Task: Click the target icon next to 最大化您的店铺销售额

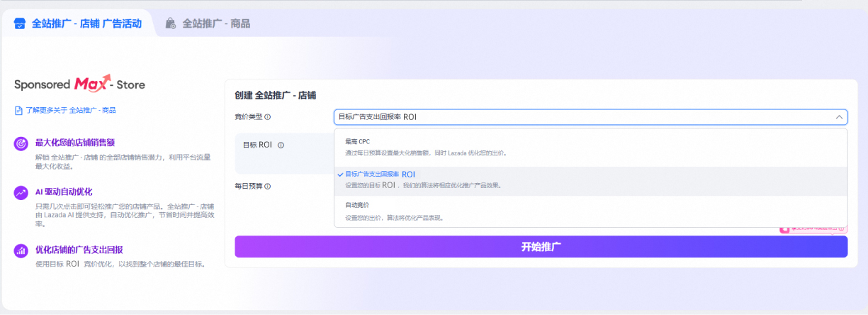Action: coord(21,143)
